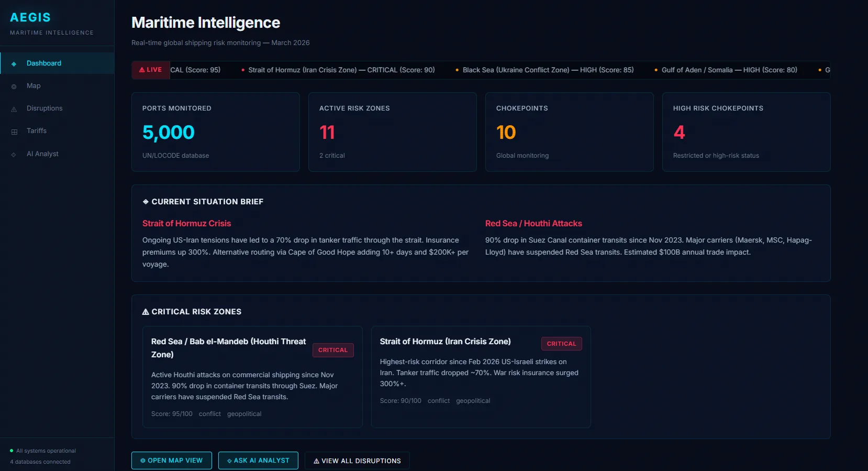
Task: Click 'UN/LOCODE database' text
Action: coord(175,156)
